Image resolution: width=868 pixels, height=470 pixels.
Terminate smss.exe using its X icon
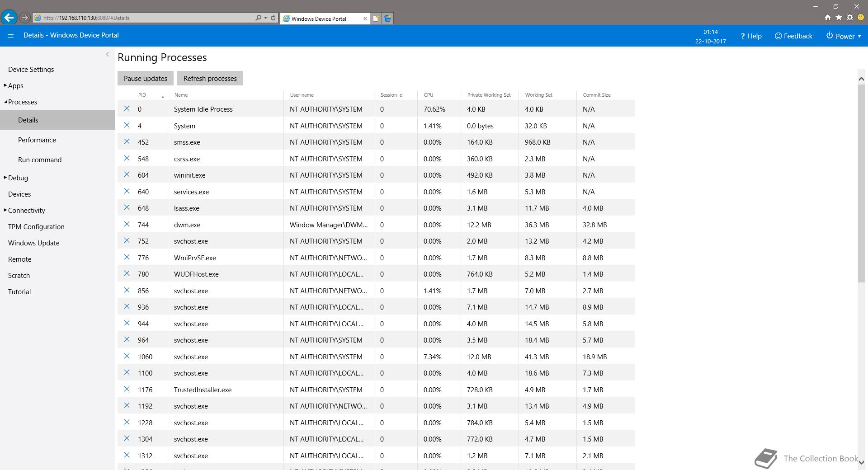pos(127,141)
